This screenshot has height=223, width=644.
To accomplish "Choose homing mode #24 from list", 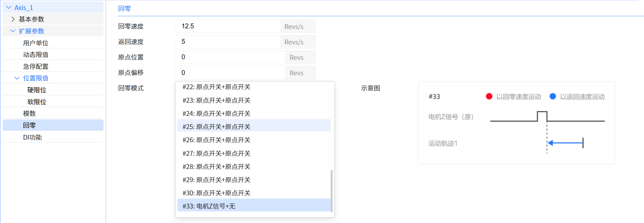I will (x=254, y=113).
